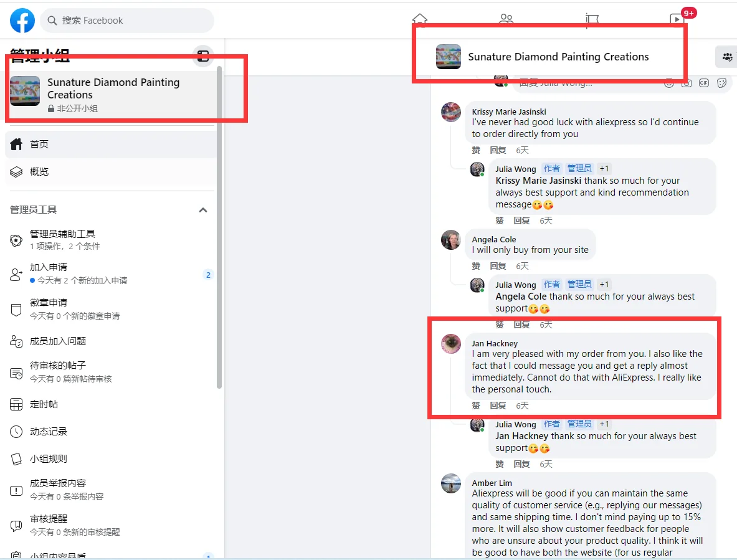Viewport: 737px width, 560px height.
Task: Click Angela Cole's avatar
Action: (451, 240)
